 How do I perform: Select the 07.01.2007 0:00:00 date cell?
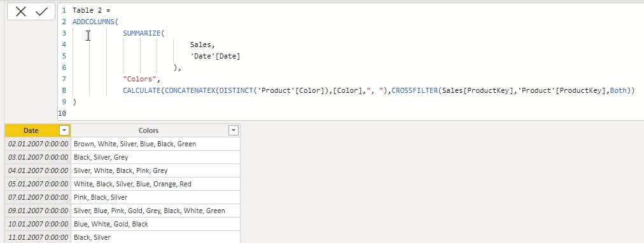pyautogui.click(x=38, y=197)
